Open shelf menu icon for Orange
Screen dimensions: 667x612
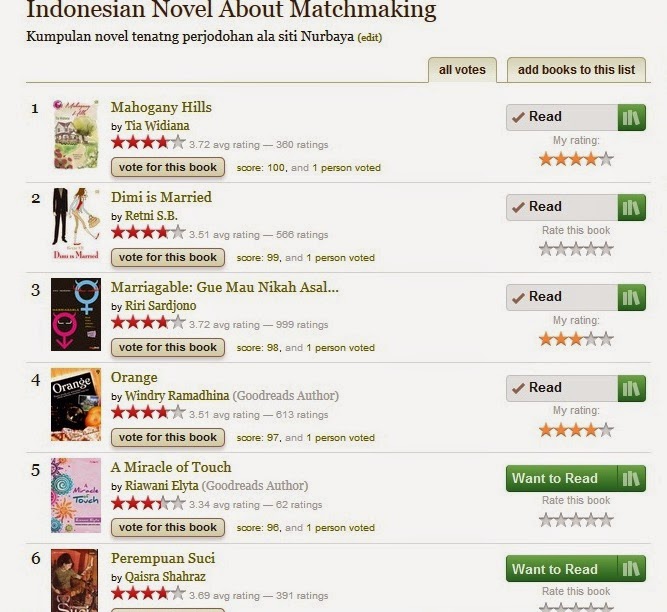click(631, 388)
